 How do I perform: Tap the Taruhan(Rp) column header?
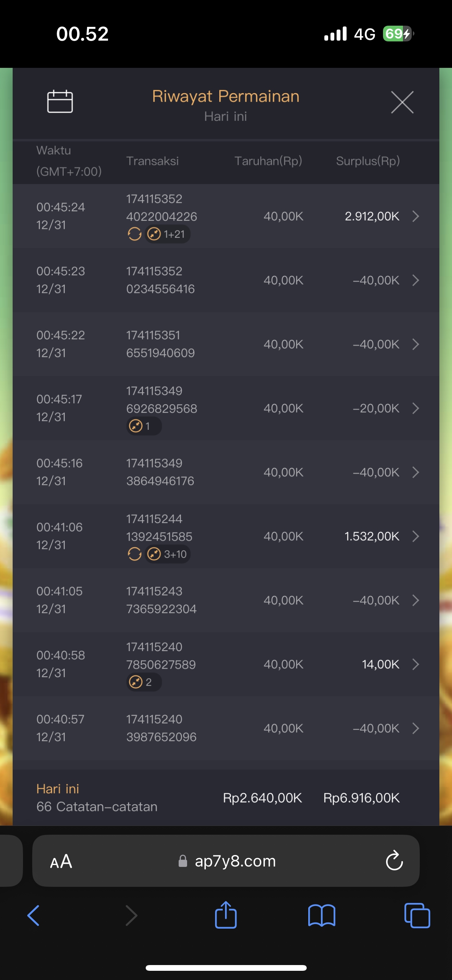(268, 161)
